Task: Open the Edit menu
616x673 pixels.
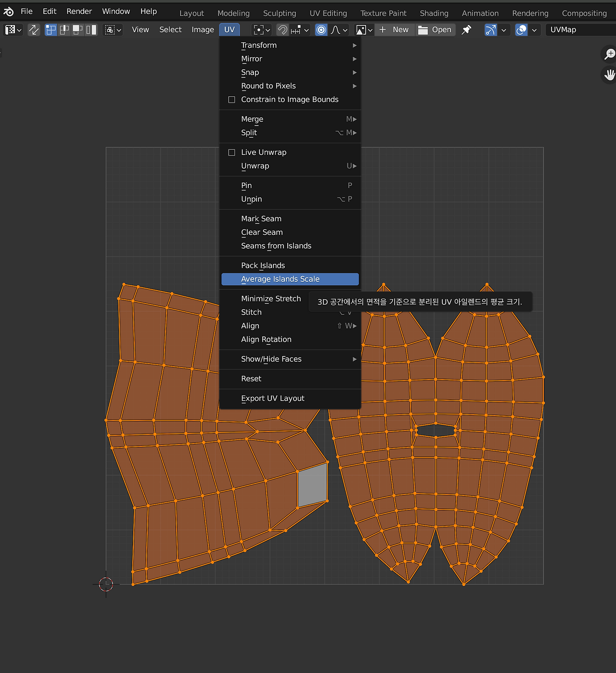Action: tap(50, 11)
